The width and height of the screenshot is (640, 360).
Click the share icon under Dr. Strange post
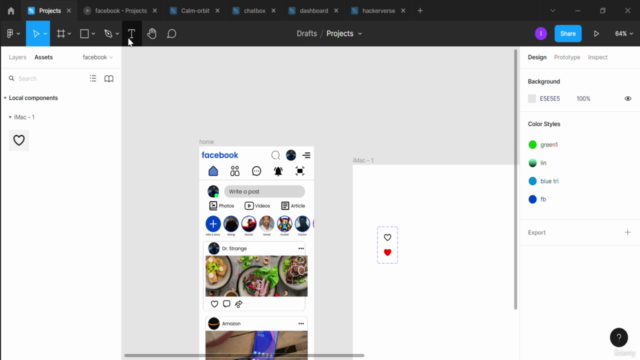(x=239, y=304)
